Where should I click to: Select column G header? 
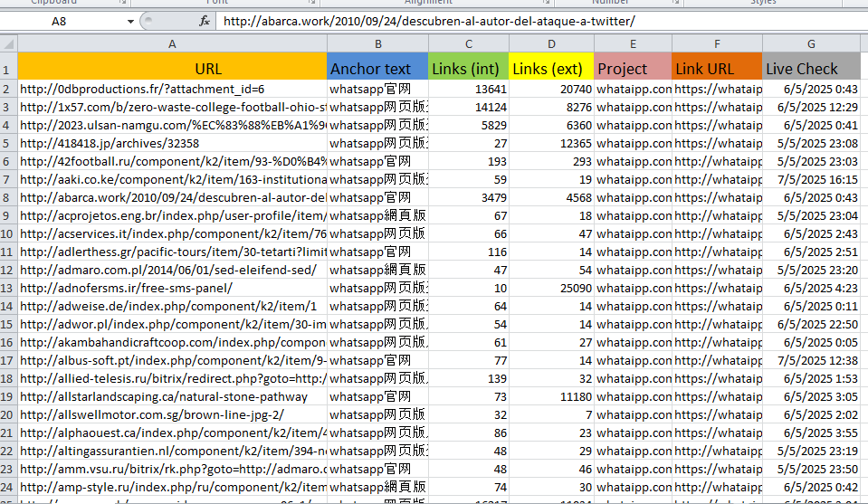tap(811, 43)
